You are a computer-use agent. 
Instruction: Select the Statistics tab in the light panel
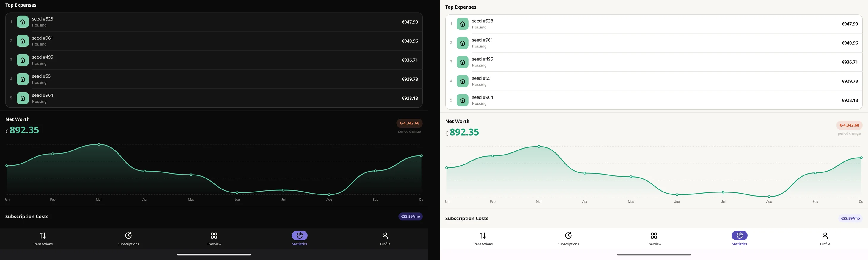point(739,239)
